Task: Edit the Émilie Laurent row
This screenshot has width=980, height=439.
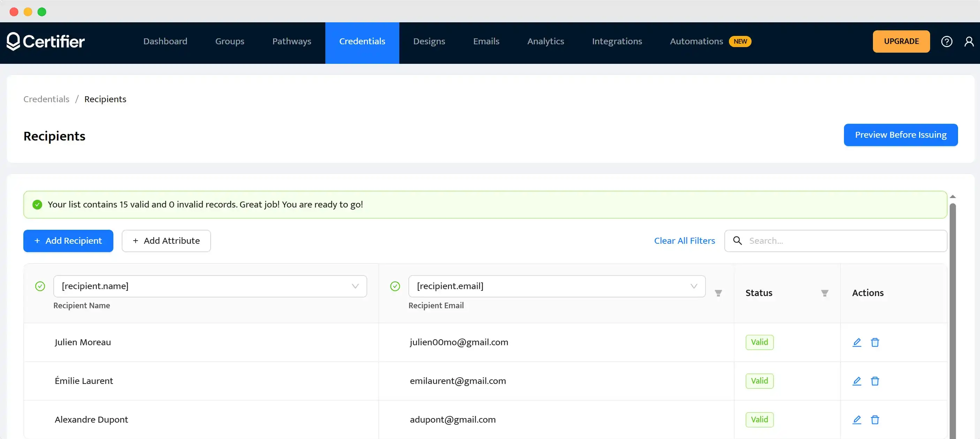Action: tap(857, 381)
